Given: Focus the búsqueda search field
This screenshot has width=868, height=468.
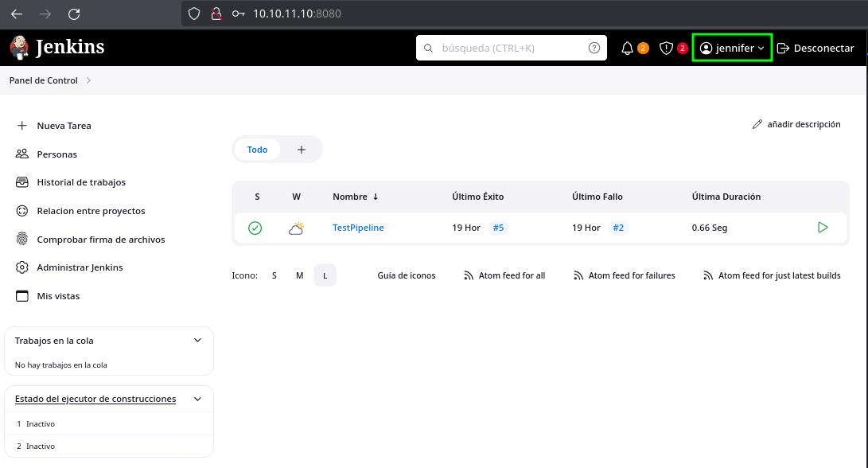Looking at the screenshot, I should click(511, 49).
